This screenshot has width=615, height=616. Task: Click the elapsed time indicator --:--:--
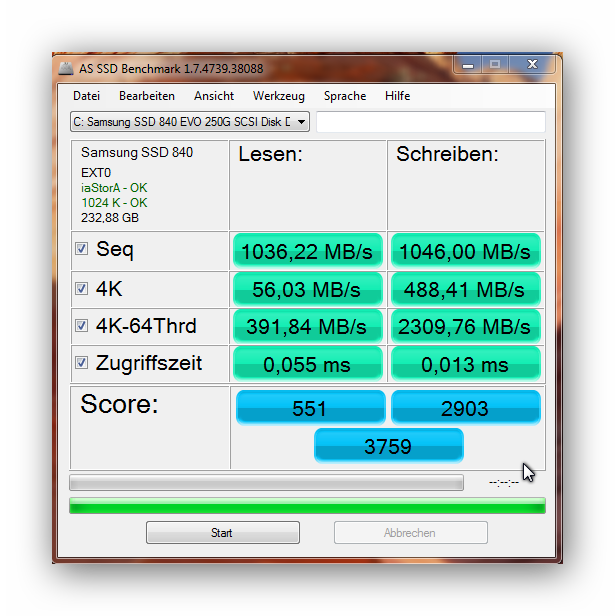click(x=503, y=482)
